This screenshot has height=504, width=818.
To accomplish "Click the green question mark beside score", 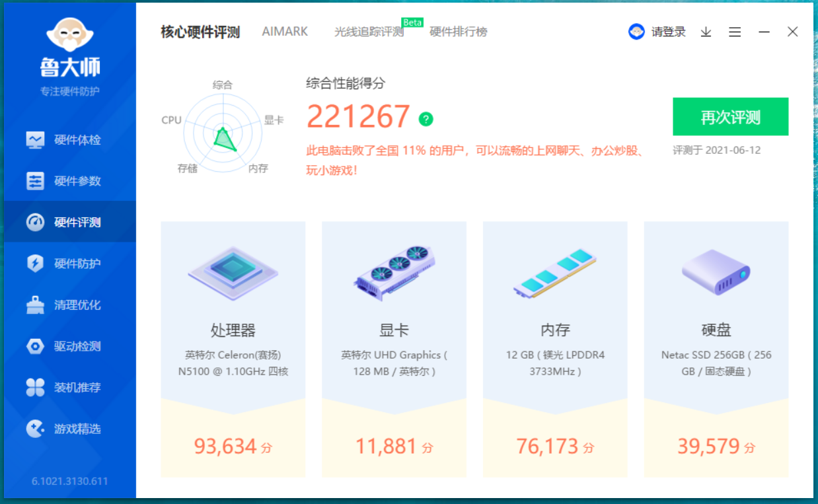I will tap(426, 119).
